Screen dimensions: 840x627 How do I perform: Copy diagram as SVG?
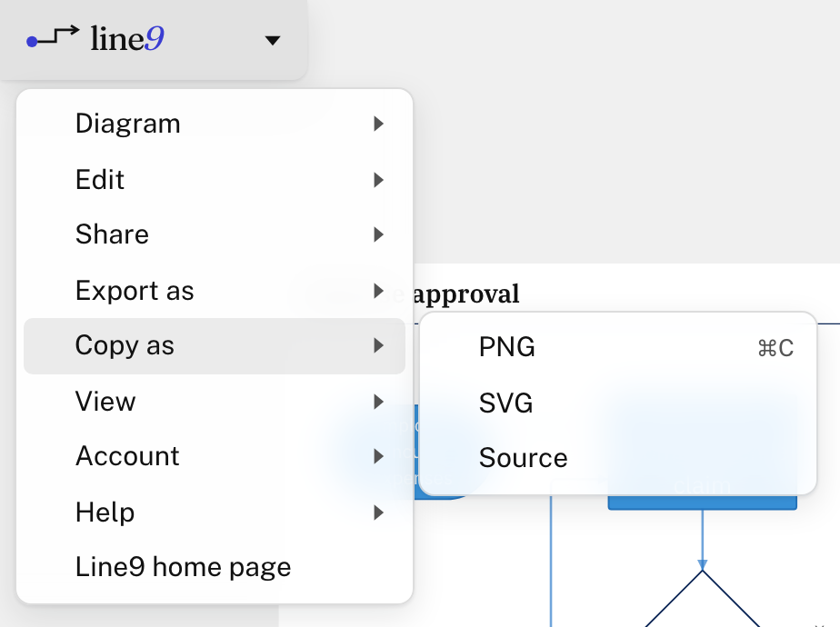(x=617, y=403)
